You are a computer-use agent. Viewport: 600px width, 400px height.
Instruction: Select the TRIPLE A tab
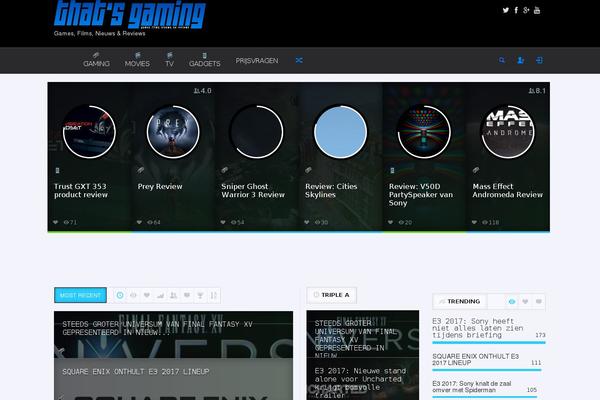(331, 295)
